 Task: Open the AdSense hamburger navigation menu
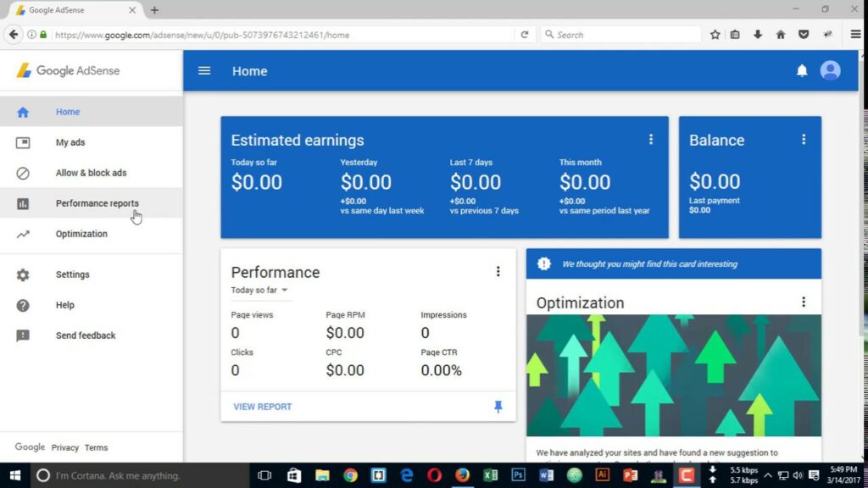[x=204, y=71]
